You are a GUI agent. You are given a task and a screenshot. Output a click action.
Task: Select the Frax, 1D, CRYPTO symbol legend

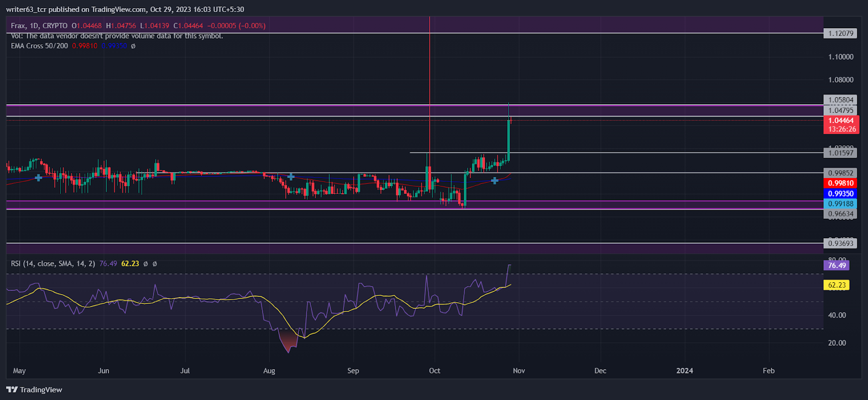pos(39,26)
